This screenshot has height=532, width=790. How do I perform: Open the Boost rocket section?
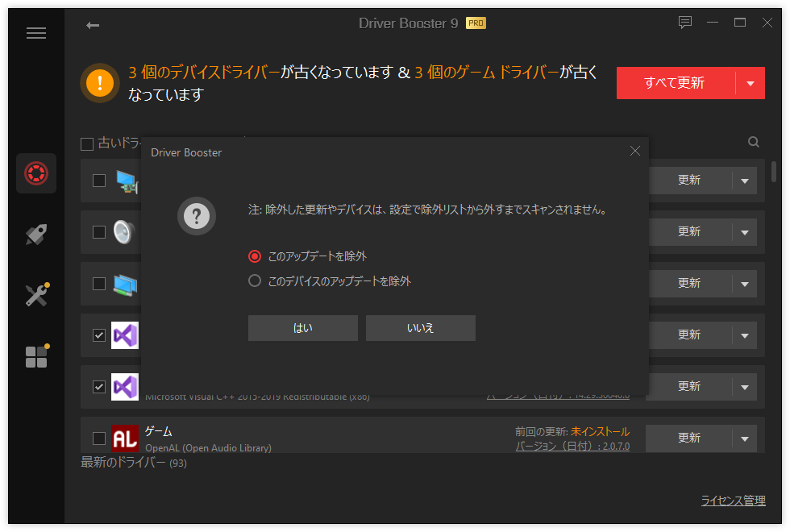tap(36, 235)
